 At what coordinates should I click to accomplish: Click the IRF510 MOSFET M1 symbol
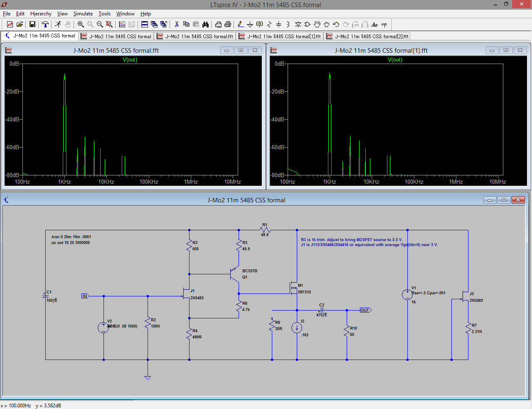294,287
